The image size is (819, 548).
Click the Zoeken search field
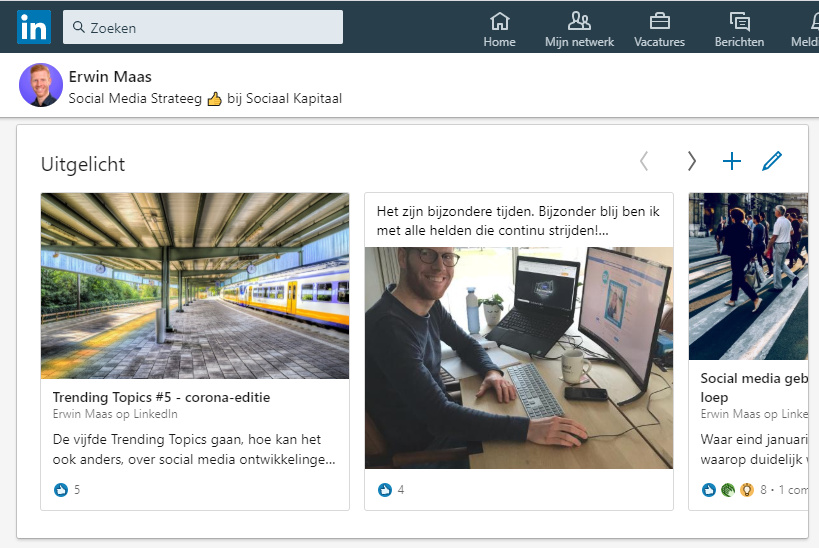coord(203,27)
